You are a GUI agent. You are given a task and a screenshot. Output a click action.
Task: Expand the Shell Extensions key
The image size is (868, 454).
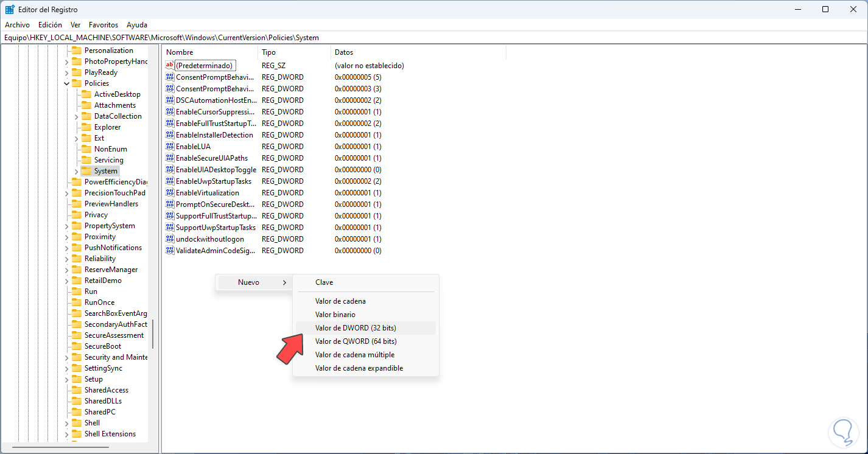pos(66,434)
